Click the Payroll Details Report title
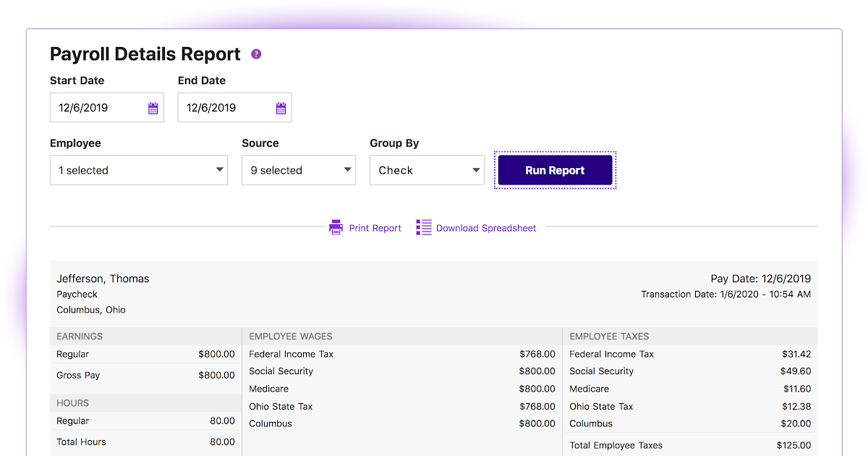Viewport: 868px width, 456px height. point(145,54)
